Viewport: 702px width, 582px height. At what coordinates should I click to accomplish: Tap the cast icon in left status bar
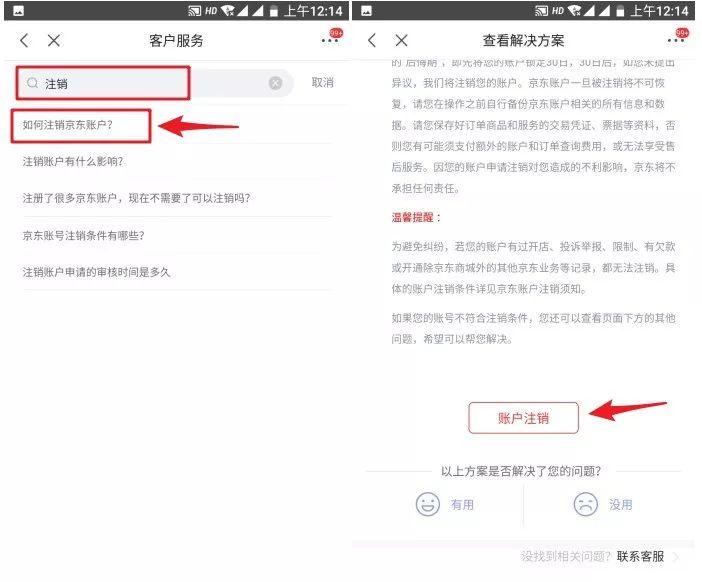pyautogui.click(x=194, y=11)
